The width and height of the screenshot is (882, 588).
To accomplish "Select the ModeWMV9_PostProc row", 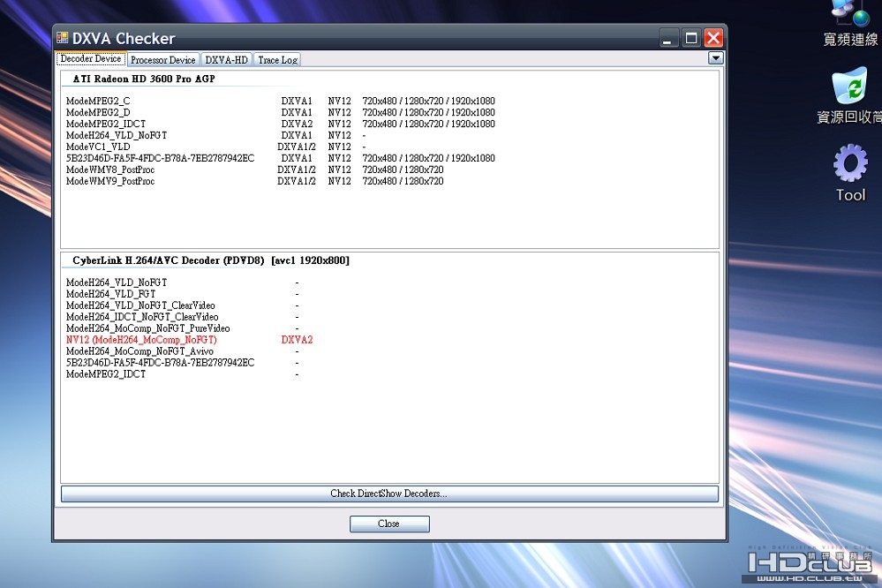I will point(254,181).
